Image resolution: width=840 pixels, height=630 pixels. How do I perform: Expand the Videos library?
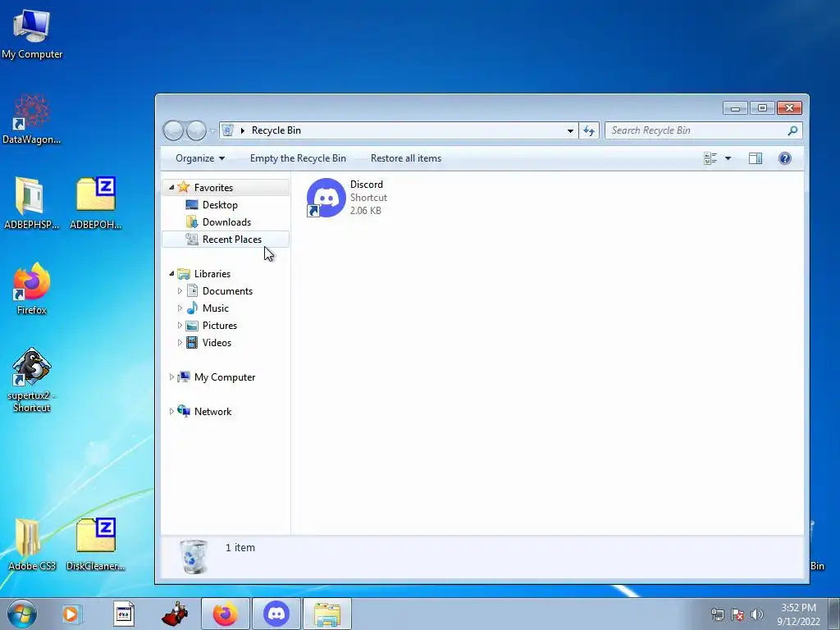180,342
